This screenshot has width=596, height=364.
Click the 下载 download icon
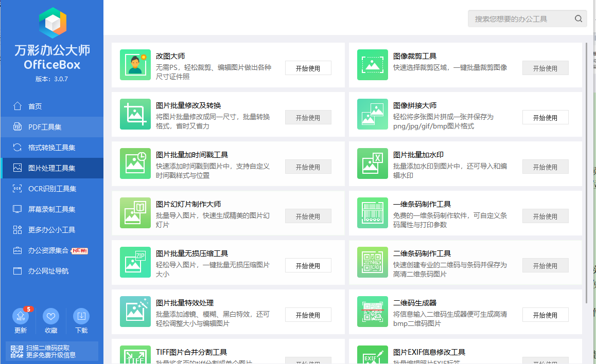pyautogui.click(x=81, y=316)
